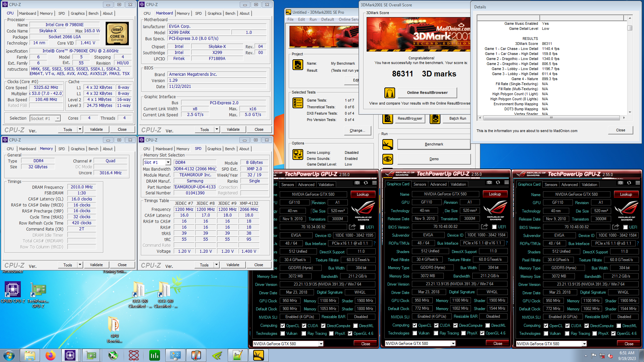
Task: Click the refresh icon in the rightmost GPU-Z window
Action: (x=629, y=183)
